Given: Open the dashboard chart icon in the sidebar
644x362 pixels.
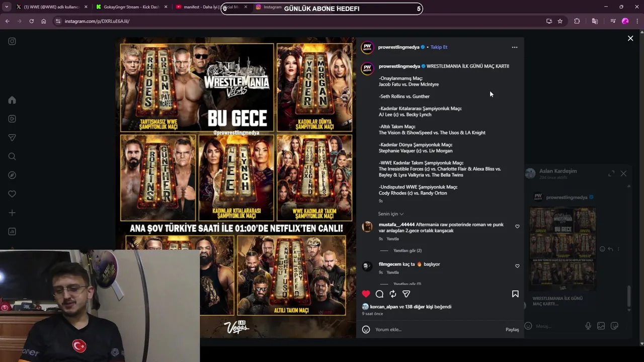Looking at the screenshot, I should pyautogui.click(x=12, y=231).
